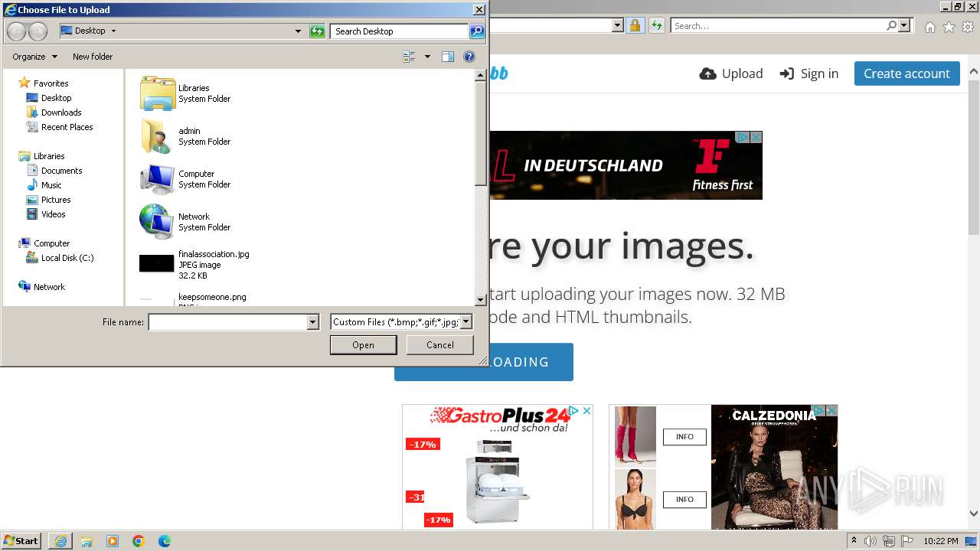
Task: Open browser Home icon
Action: [929, 27]
